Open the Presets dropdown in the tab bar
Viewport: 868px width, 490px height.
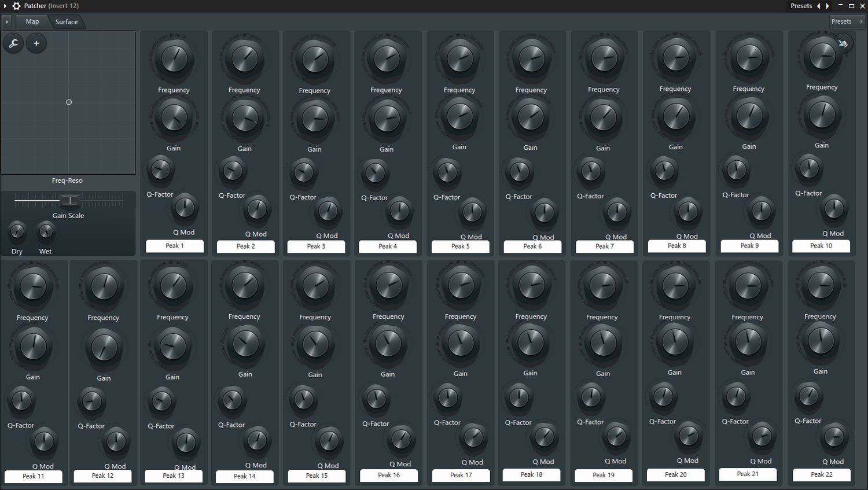click(x=847, y=21)
